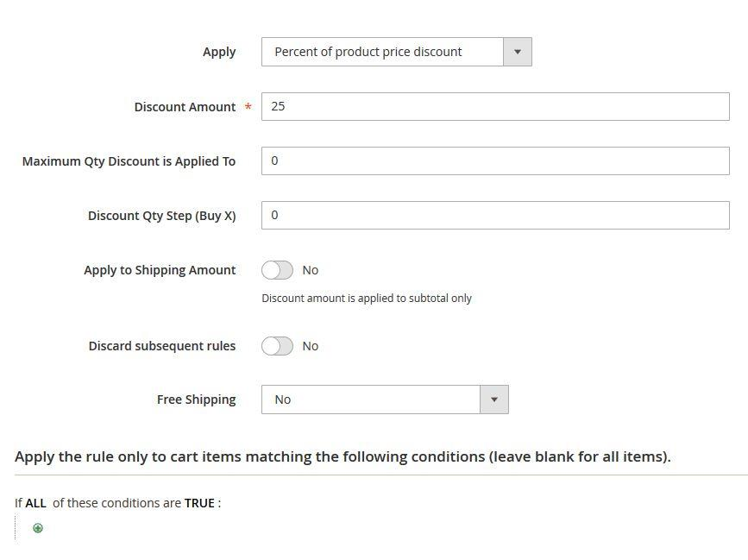Click the TRUE condition value link

point(199,503)
